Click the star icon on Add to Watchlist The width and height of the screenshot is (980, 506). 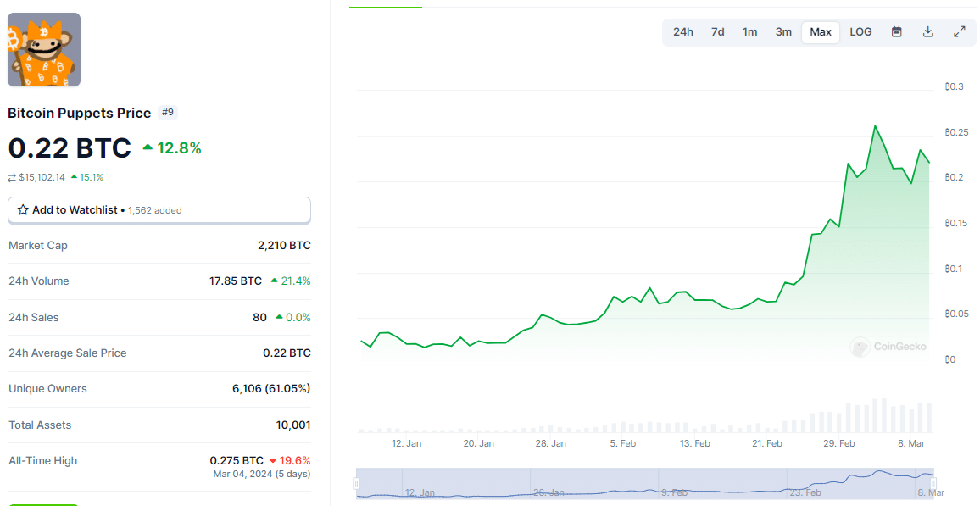[23, 210]
